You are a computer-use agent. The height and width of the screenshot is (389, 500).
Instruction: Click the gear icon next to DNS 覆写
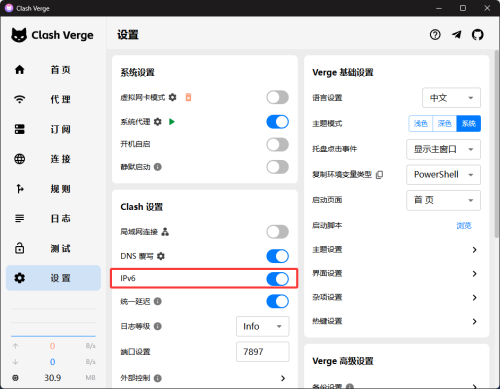pos(161,256)
